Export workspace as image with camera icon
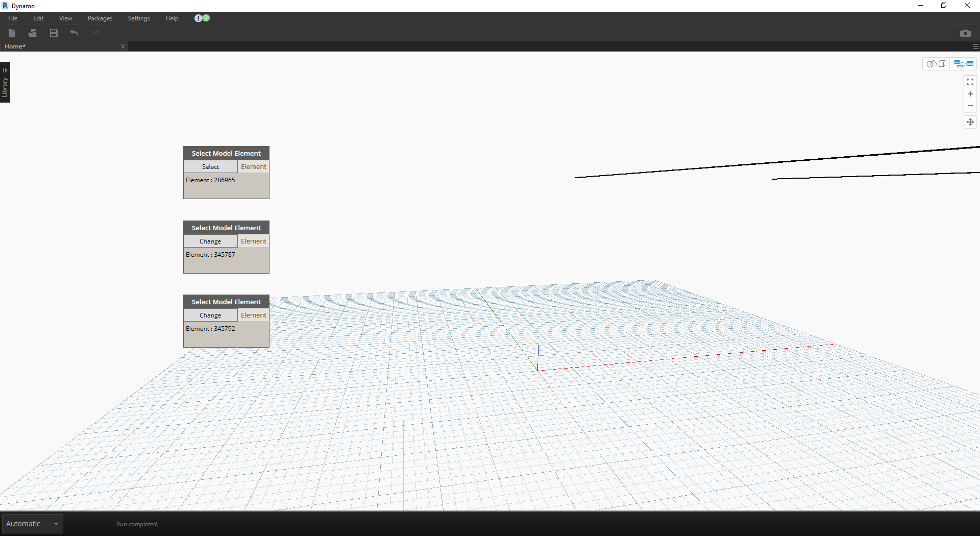 pyautogui.click(x=965, y=33)
